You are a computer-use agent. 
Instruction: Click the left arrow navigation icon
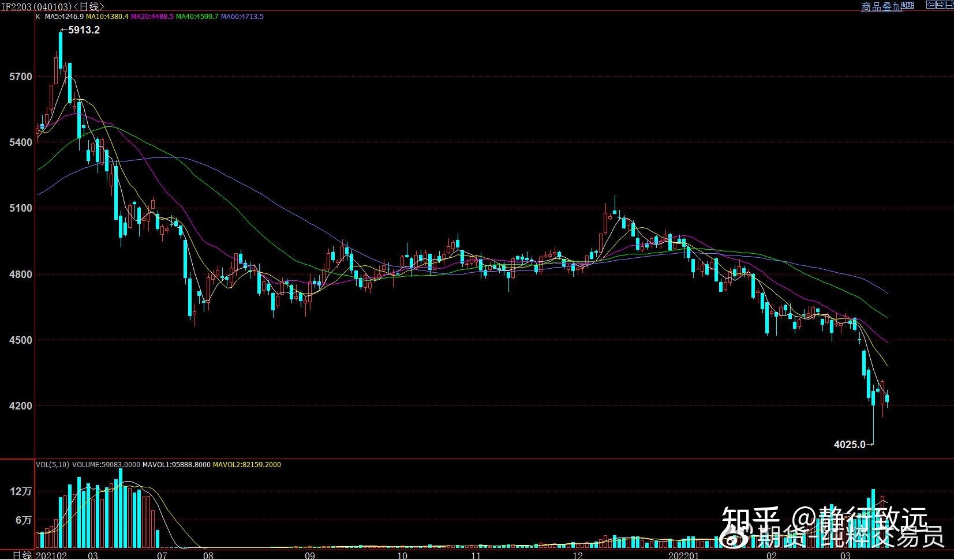930,5
